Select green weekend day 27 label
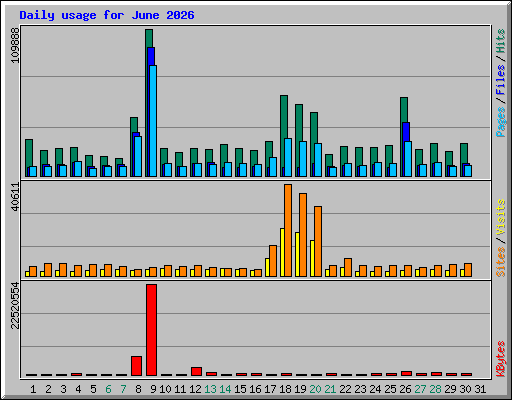Viewport: 512px width, 400px height. point(420,389)
